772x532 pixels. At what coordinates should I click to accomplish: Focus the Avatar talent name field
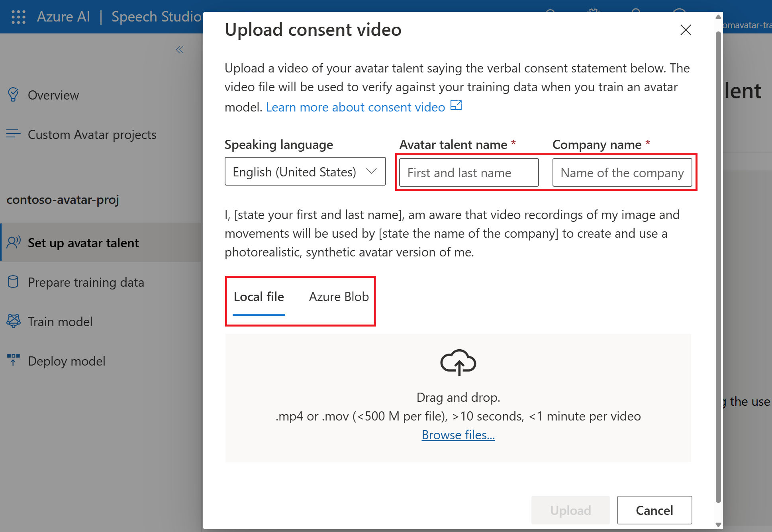point(468,173)
